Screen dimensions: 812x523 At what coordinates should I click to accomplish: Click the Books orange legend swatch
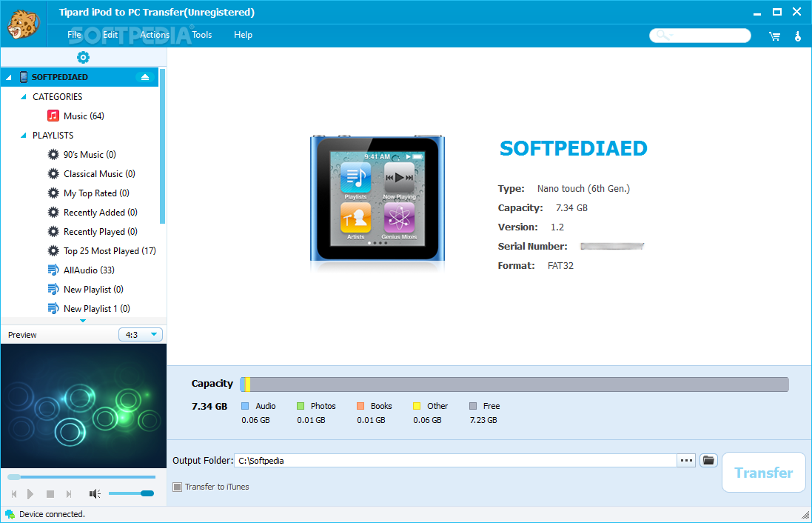coord(360,406)
